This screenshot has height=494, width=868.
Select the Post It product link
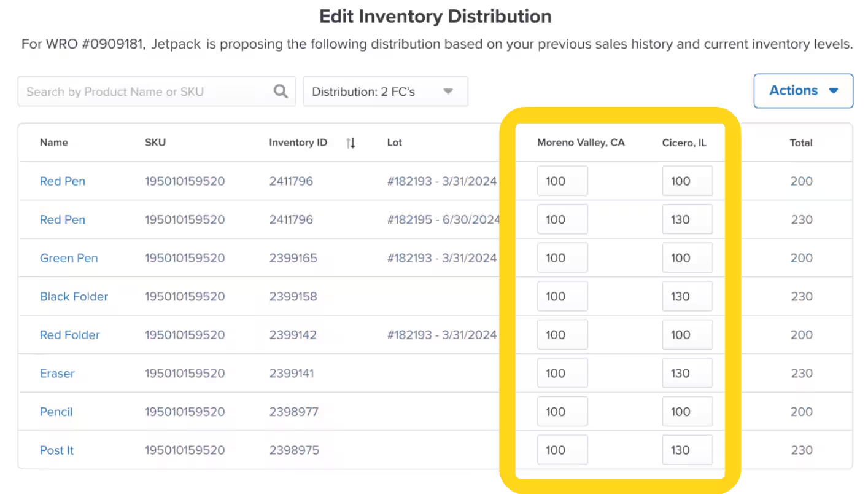(56, 450)
